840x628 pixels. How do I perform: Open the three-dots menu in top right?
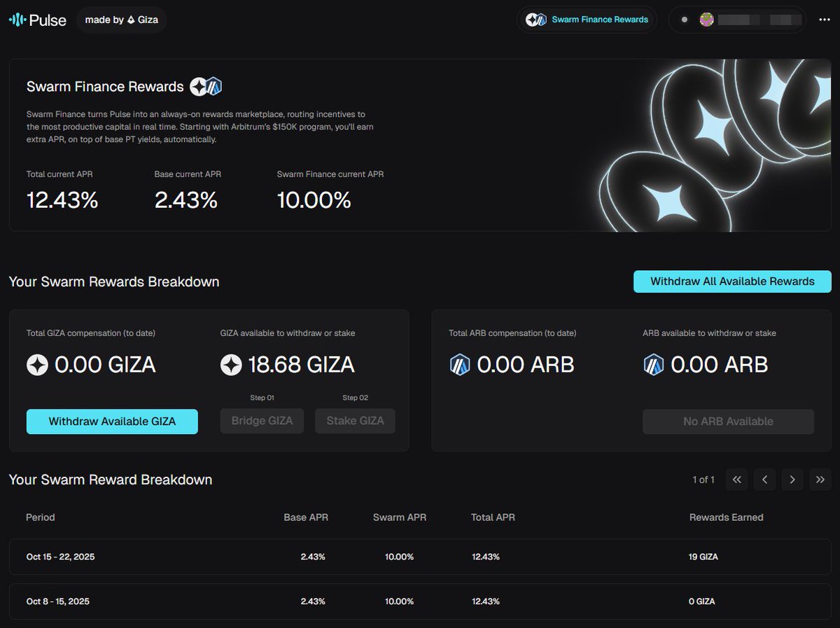(824, 20)
